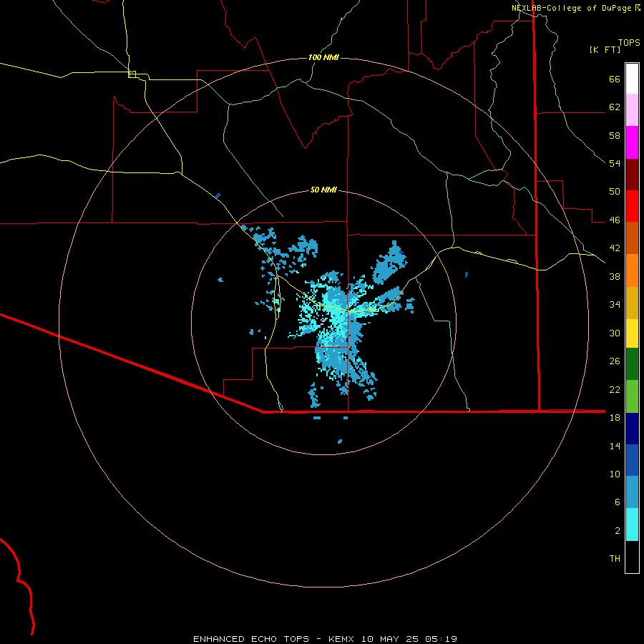The height and width of the screenshot is (644, 644).
Task: Click legend value 14
Action: (615, 446)
